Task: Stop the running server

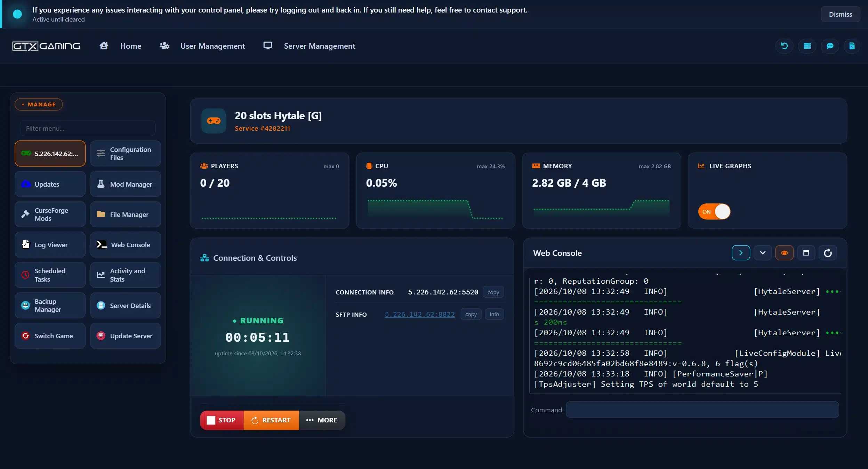Action: click(x=222, y=420)
